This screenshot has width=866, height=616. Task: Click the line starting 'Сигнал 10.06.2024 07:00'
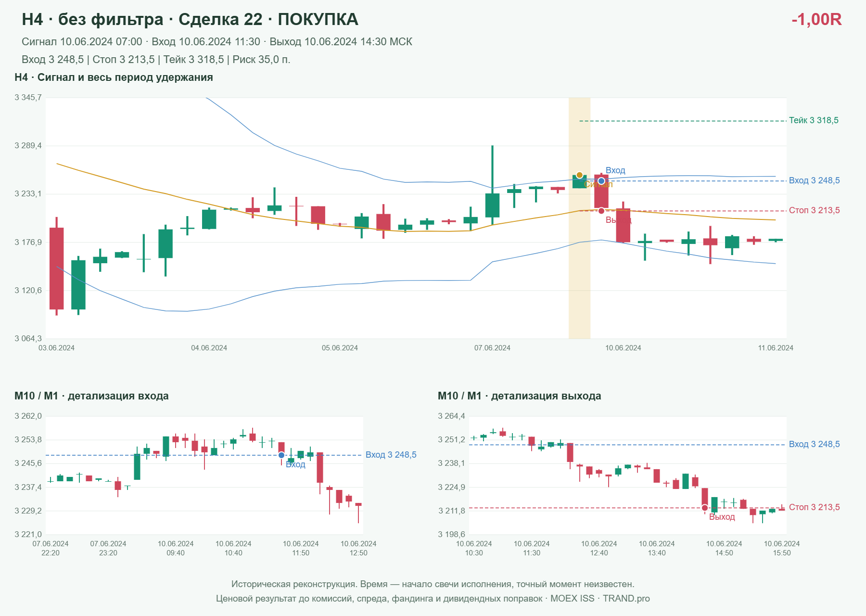(x=217, y=42)
